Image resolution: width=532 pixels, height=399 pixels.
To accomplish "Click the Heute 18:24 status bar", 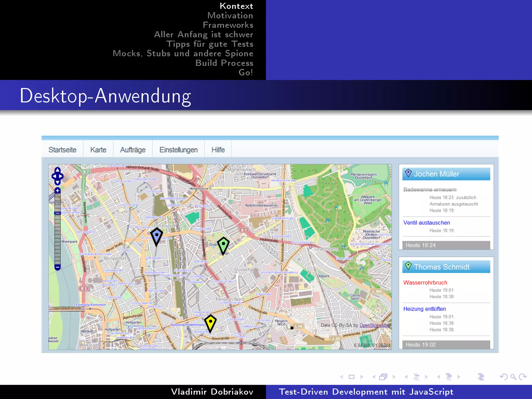I will (446, 245).
